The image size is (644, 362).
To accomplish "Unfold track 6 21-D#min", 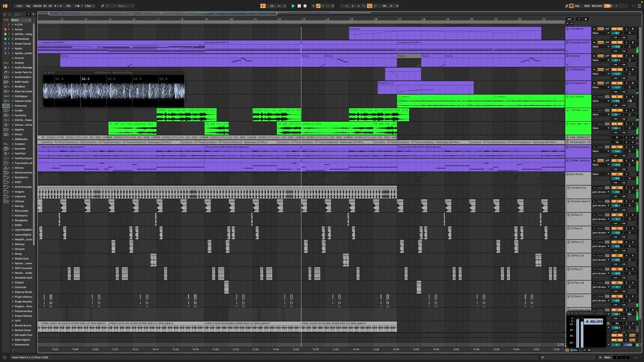I will (568, 97).
